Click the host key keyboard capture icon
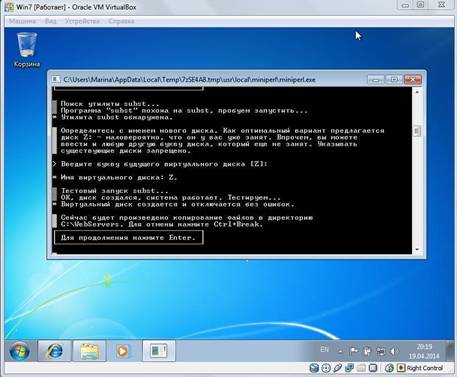This screenshot has width=457, height=377. (x=401, y=368)
